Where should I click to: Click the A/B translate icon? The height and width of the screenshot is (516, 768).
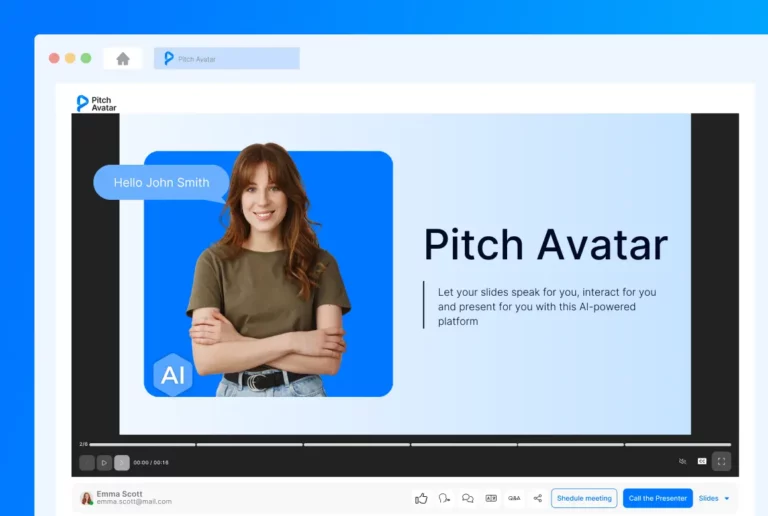pos(491,498)
